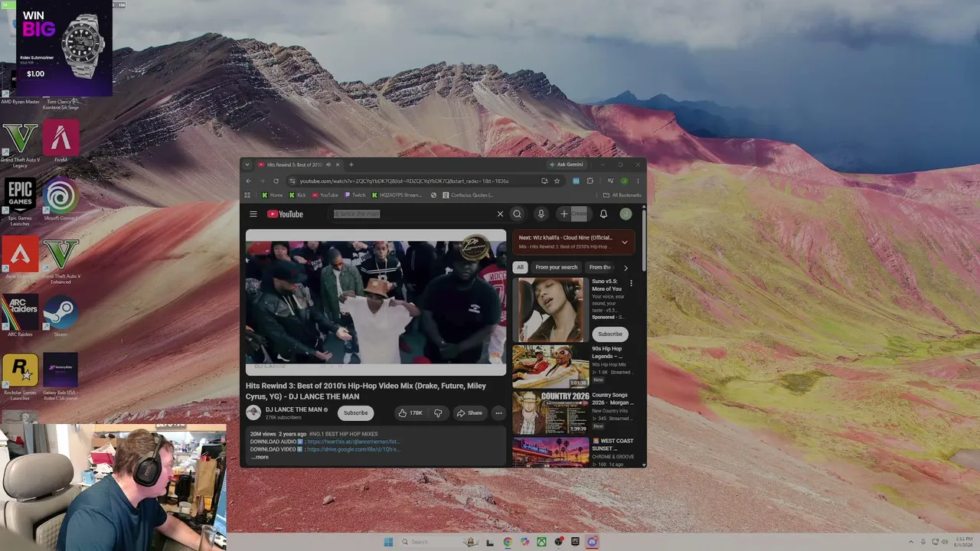Click the YouTube search input field
Image resolution: width=980 pixels, height=551 pixels.
tap(413, 214)
